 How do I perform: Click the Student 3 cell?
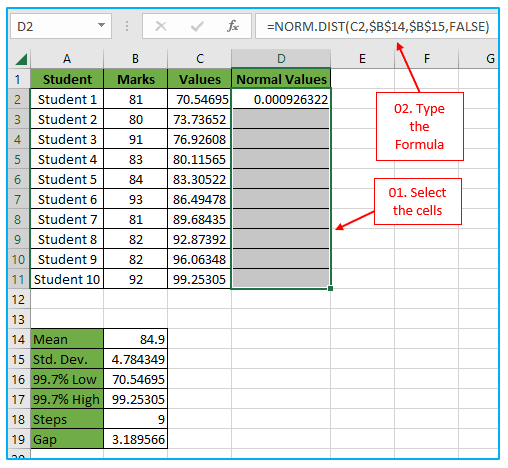[67, 139]
